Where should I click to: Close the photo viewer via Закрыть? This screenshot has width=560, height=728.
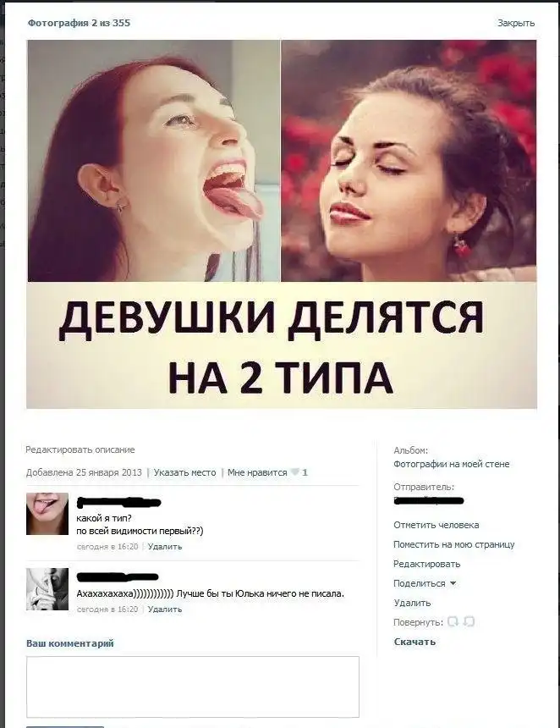516,23
